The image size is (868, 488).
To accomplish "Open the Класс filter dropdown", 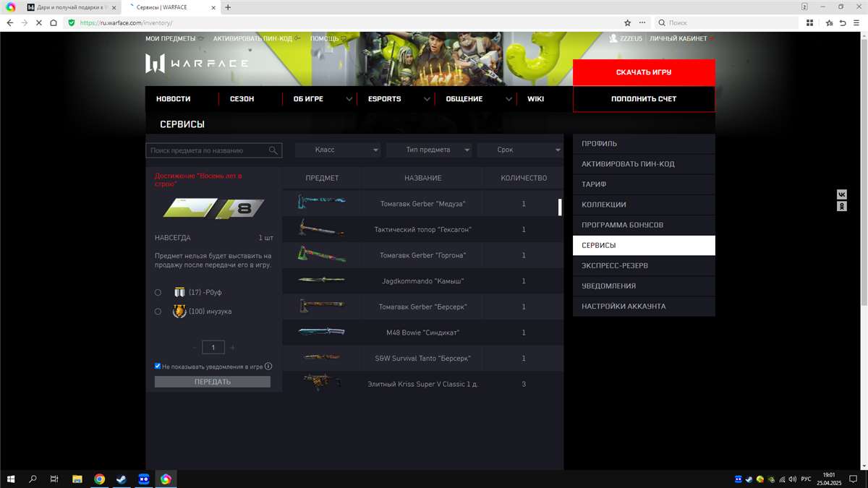I will click(338, 150).
